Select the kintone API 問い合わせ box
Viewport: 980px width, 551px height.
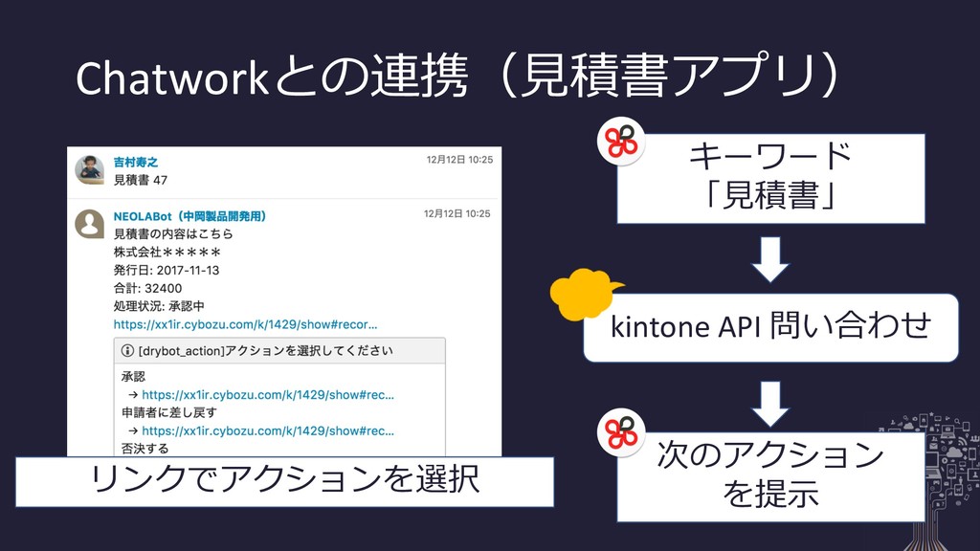(770, 327)
